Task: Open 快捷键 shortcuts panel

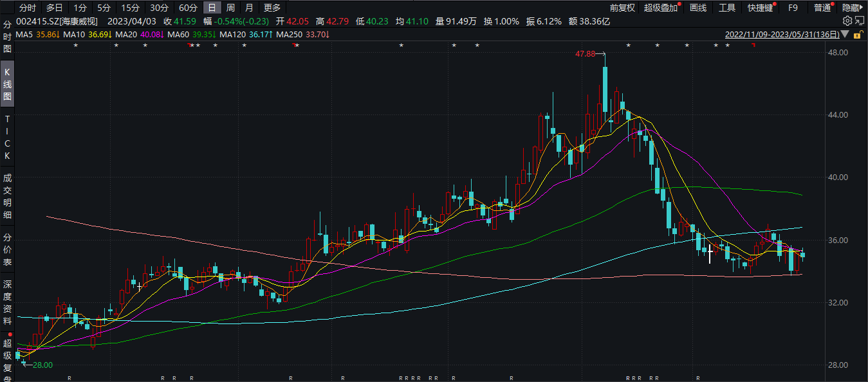Action: 759,8
